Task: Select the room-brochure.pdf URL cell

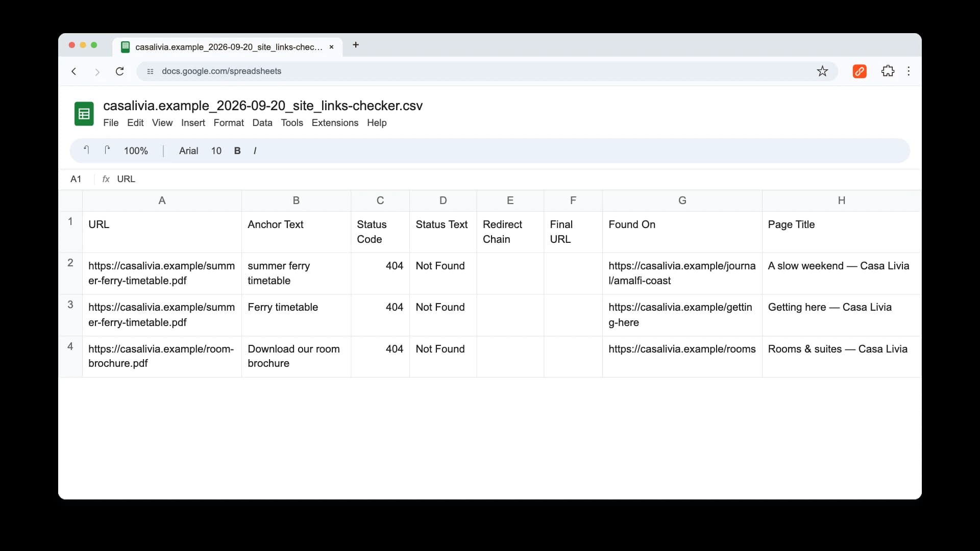Action: coord(162,356)
